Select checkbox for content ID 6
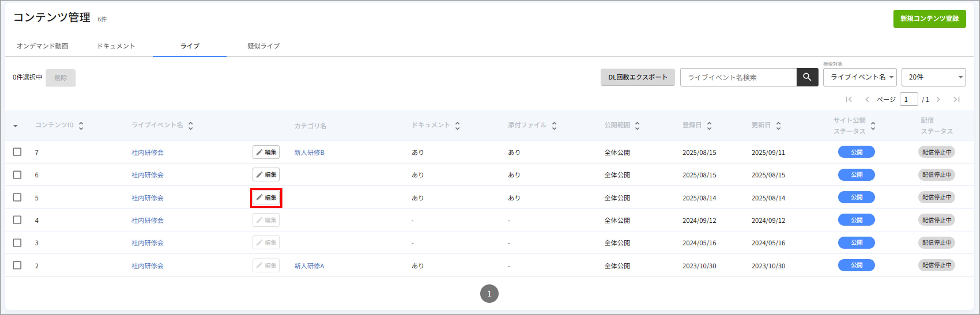This screenshot has width=980, height=315. (x=17, y=175)
